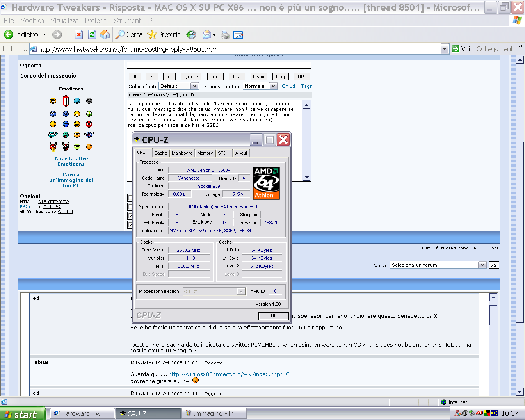Click the BBCode link under Opzioni

click(x=28, y=207)
